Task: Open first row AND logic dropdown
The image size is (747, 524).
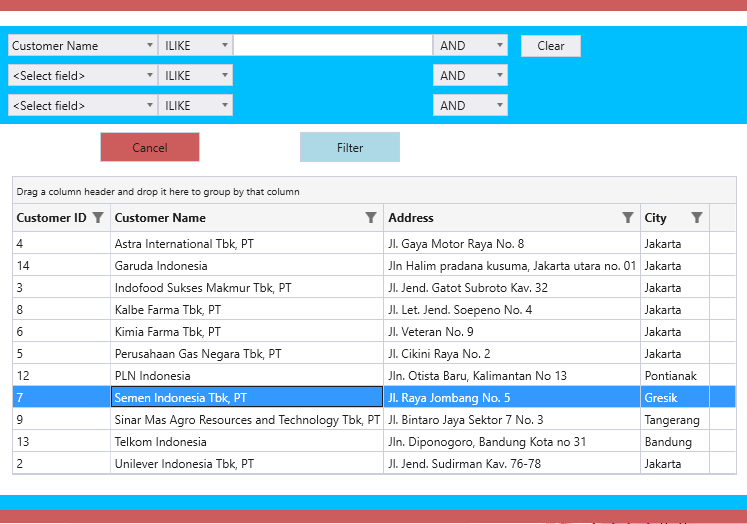Action: [x=470, y=46]
